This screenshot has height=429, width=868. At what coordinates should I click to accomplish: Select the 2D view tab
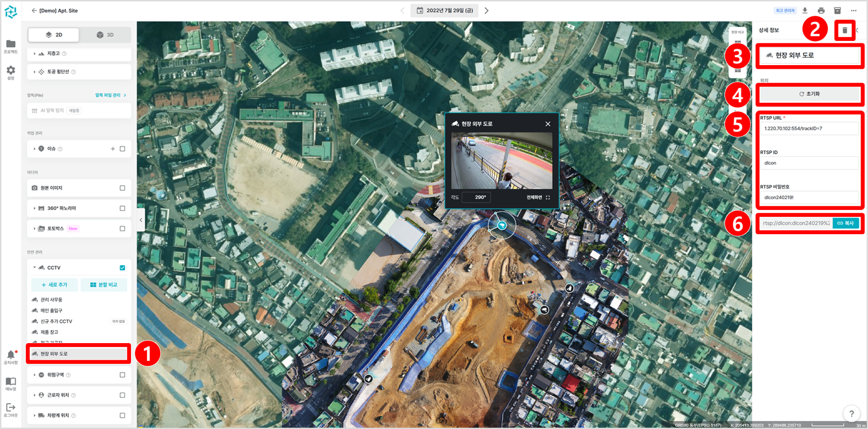54,35
